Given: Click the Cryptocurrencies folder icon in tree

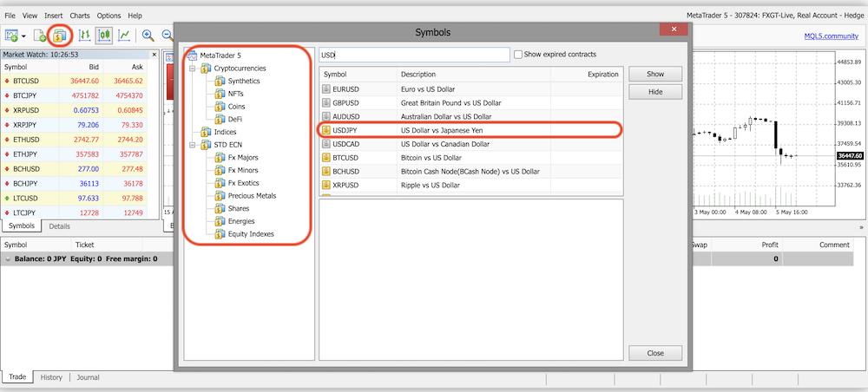Looking at the screenshot, I should click(x=206, y=69).
